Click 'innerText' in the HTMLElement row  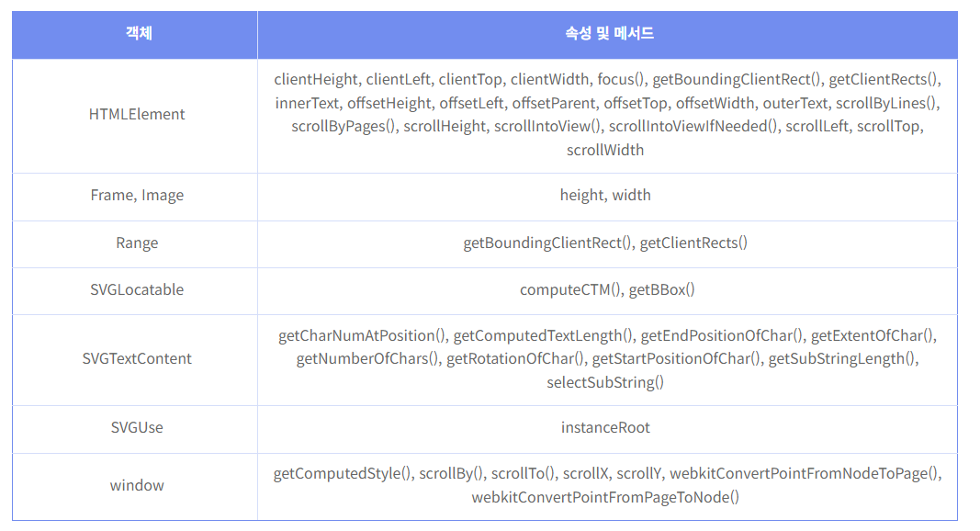coord(307,103)
